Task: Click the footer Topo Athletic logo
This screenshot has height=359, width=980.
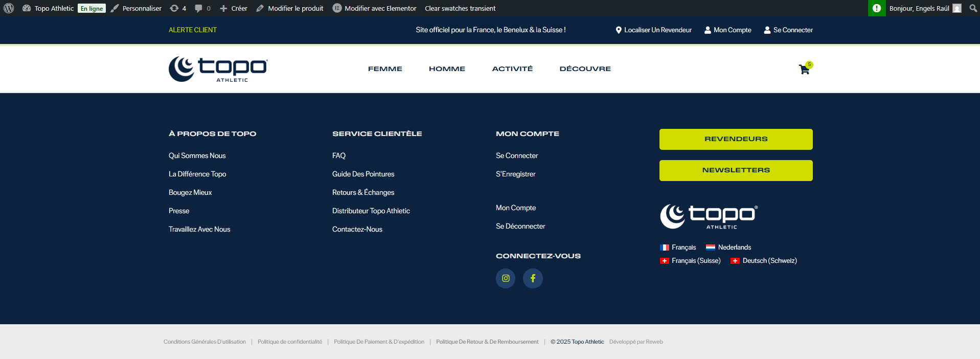Action: (709, 217)
